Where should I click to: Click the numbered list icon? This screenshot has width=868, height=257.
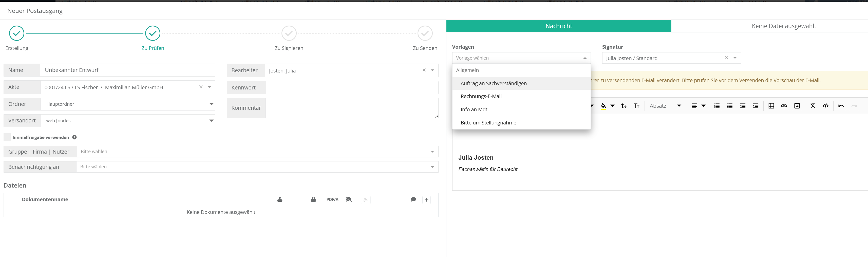717,106
